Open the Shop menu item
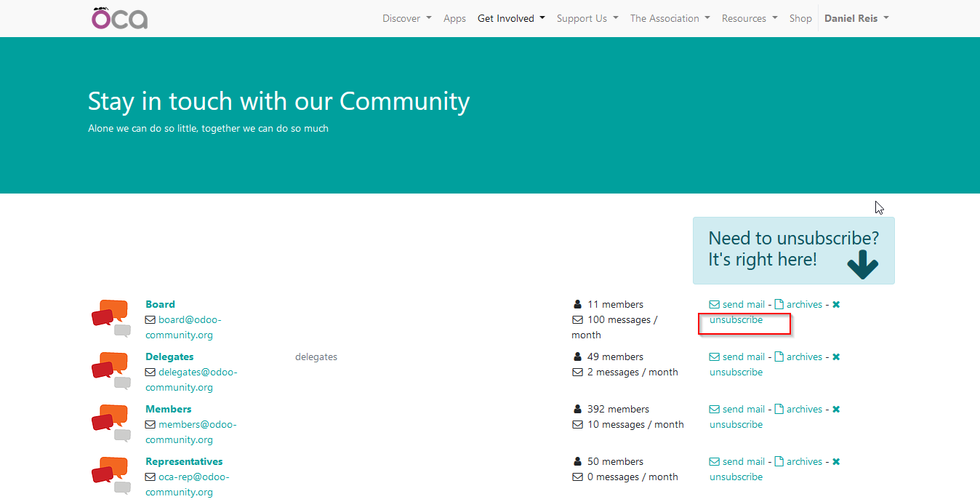Screen dimensions: 980x502 pos(800,18)
